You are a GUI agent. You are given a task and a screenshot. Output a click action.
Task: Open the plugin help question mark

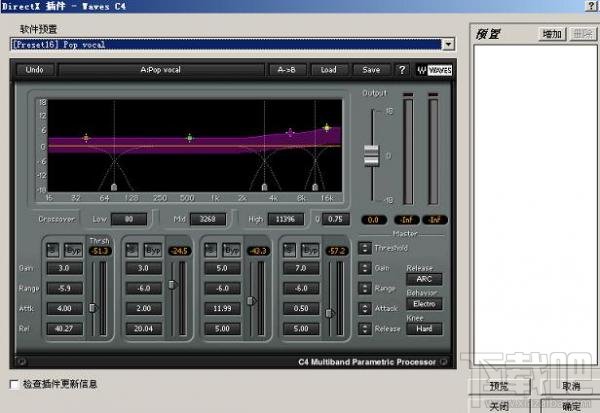tap(402, 70)
